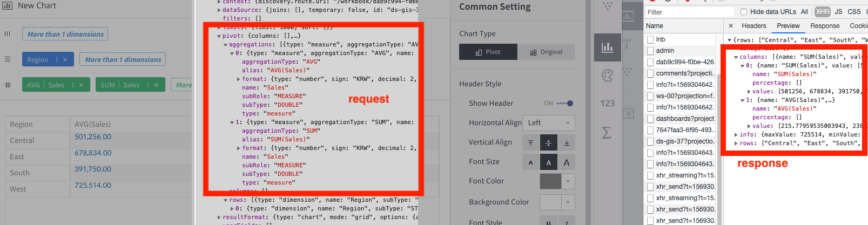Set vertical align to middle
The height and width of the screenshot is (225, 868).
[548, 142]
